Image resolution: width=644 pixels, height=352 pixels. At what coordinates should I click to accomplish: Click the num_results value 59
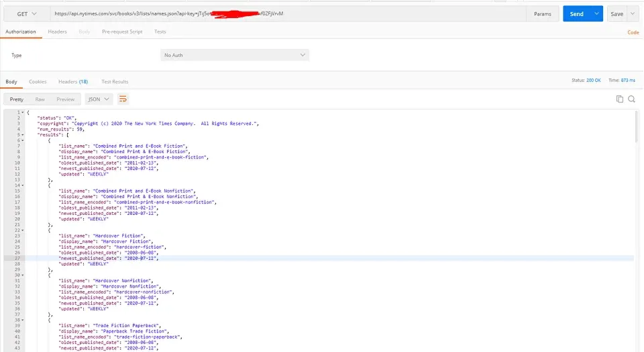pyautogui.click(x=80, y=129)
